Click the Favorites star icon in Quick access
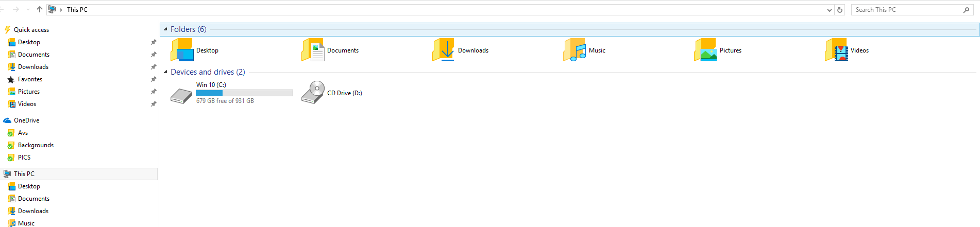The image size is (980, 227). (11, 79)
